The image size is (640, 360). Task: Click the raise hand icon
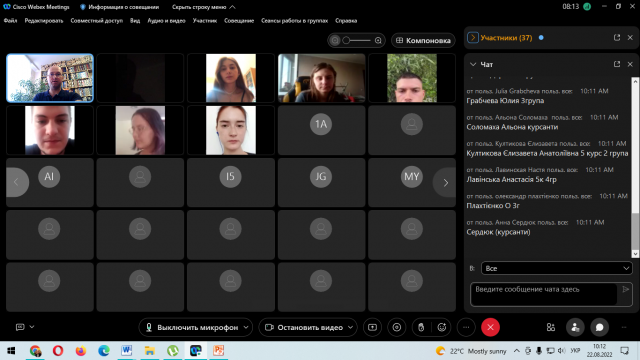coord(421,327)
